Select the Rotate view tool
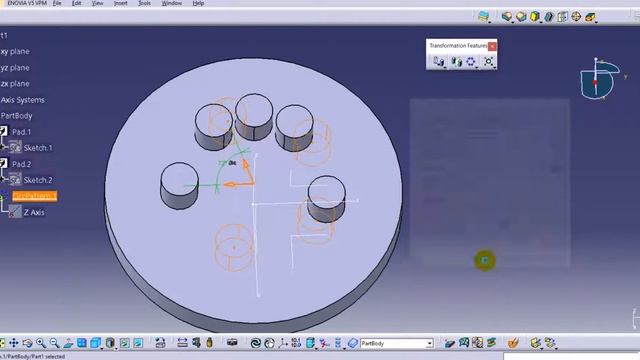The width and height of the screenshot is (640, 360). tap(27, 343)
